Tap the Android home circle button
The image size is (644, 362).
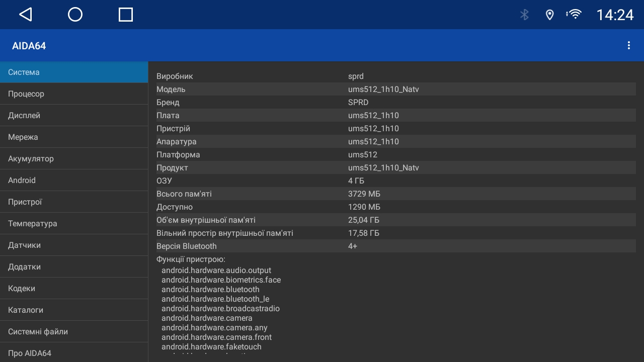[75, 15]
